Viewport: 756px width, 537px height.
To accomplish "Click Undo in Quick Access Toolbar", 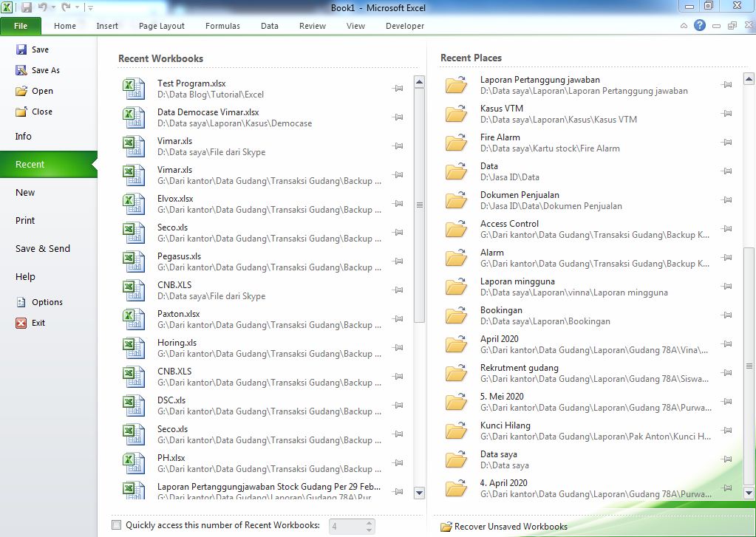I will point(42,7).
